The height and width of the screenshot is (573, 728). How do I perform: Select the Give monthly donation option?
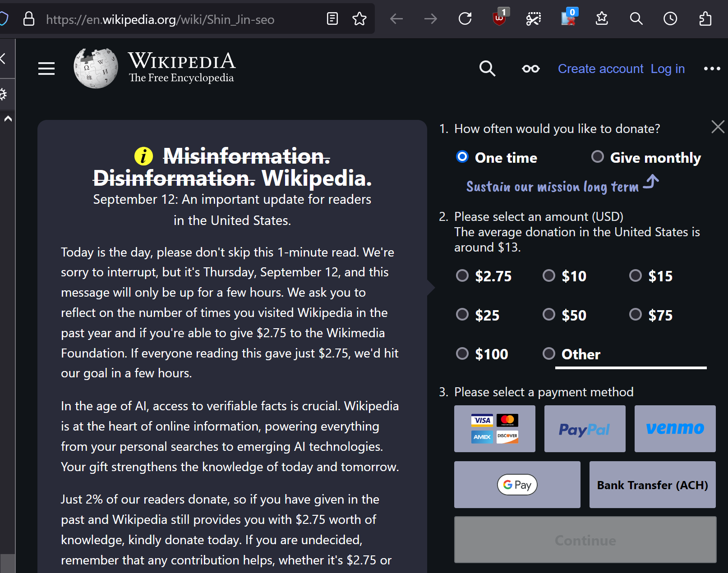[598, 157]
